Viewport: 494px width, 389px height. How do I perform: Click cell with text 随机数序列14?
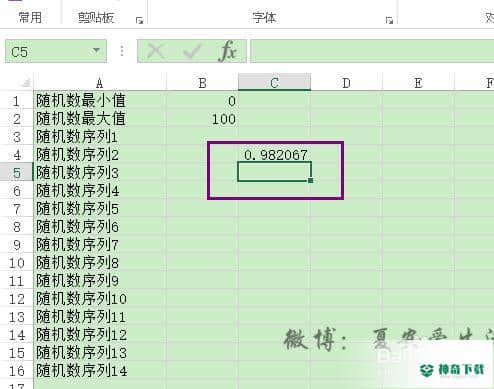point(100,371)
